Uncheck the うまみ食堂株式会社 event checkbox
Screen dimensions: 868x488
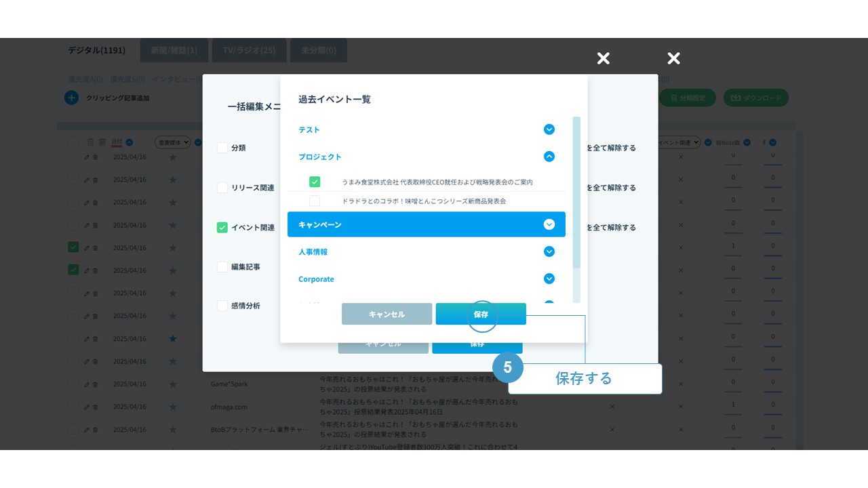tap(315, 182)
